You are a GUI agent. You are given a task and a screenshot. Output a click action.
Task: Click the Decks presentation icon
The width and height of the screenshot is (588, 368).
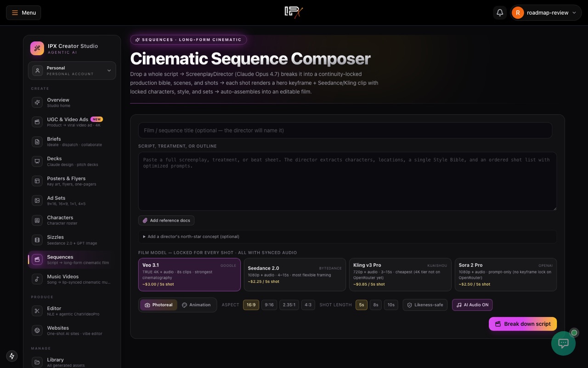coord(37,161)
